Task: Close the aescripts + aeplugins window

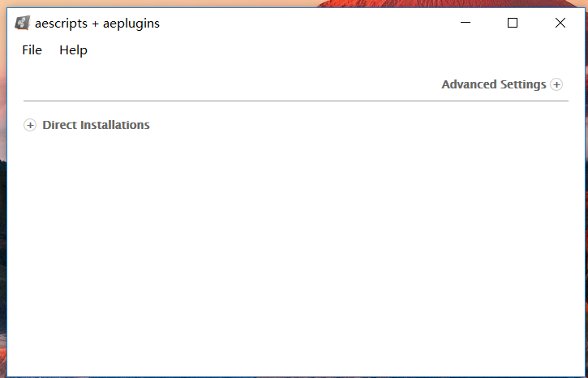Action: [x=560, y=23]
